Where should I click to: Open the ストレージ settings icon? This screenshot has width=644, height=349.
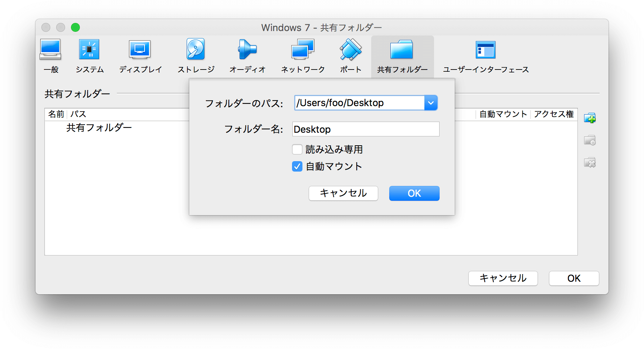196,55
